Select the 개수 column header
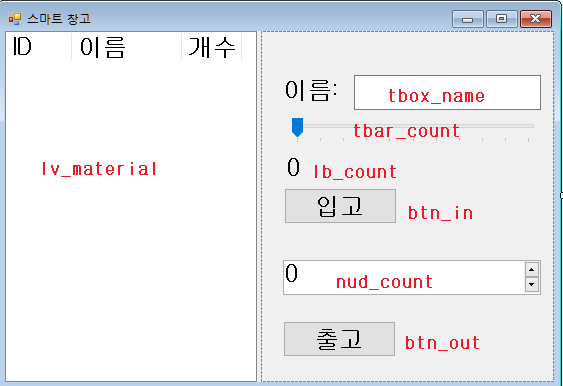The image size is (563, 386). 211,47
